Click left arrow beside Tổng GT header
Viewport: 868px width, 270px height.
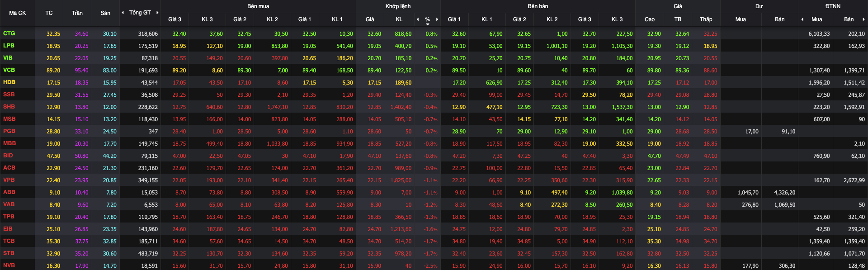[x=123, y=13]
